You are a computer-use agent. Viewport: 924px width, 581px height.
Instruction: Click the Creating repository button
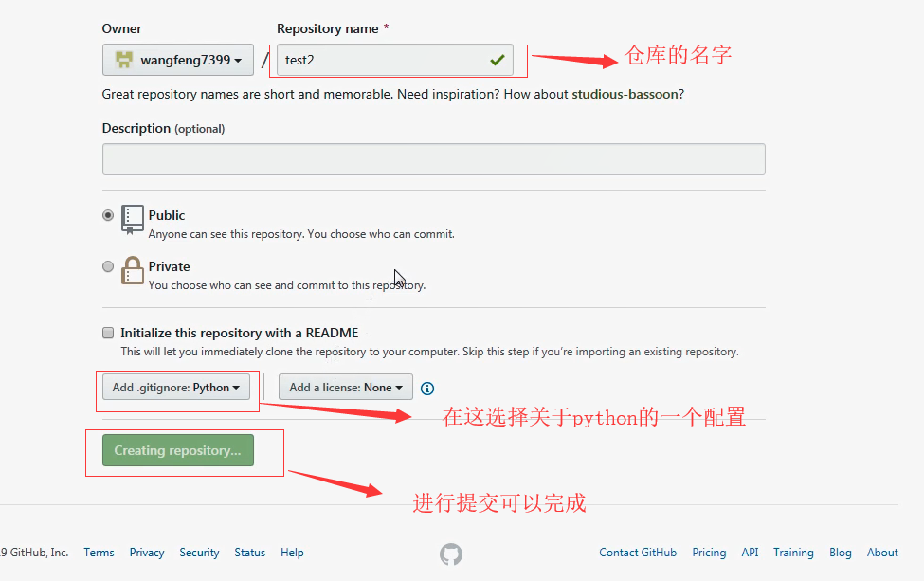(178, 450)
